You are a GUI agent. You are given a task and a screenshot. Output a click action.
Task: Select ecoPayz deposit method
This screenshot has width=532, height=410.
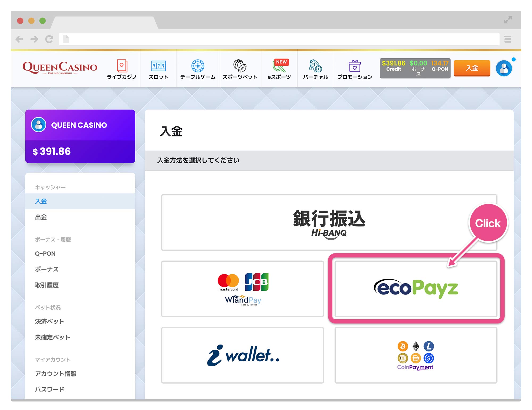tap(416, 289)
